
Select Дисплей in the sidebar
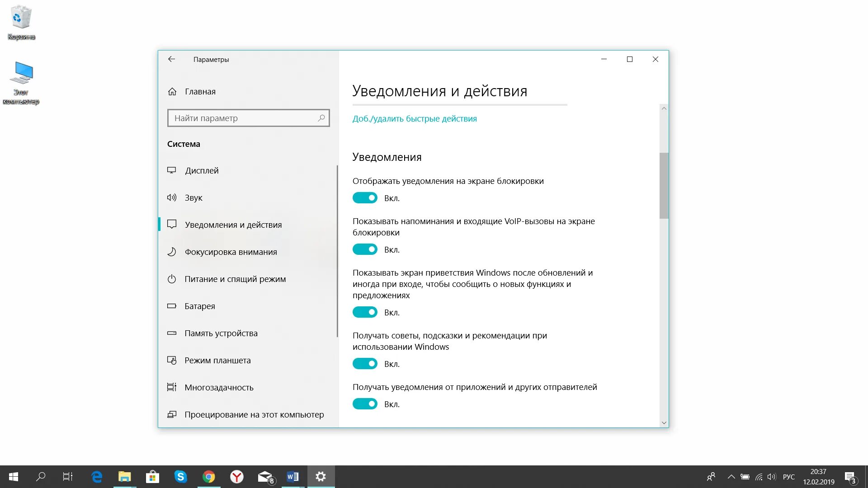pyautogui.click(x=201, y=170)
